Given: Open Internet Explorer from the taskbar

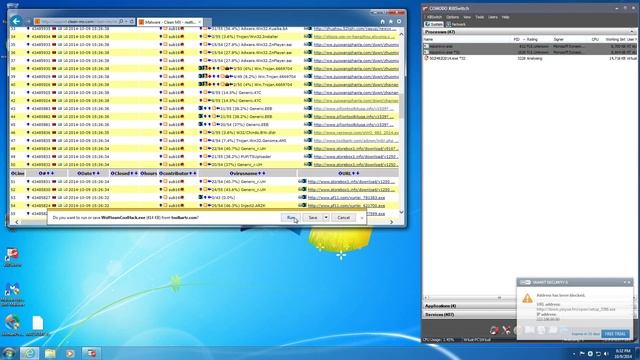Looking at the screenshot, I should click(29, 353).
